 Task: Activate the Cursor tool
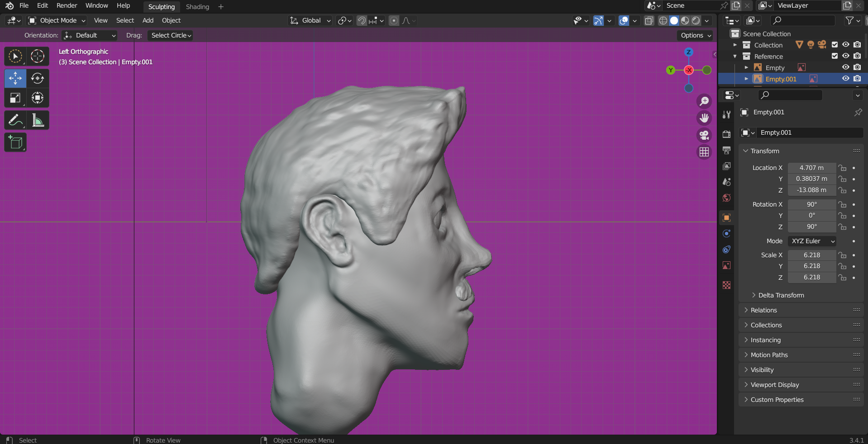tap(38, 57)
